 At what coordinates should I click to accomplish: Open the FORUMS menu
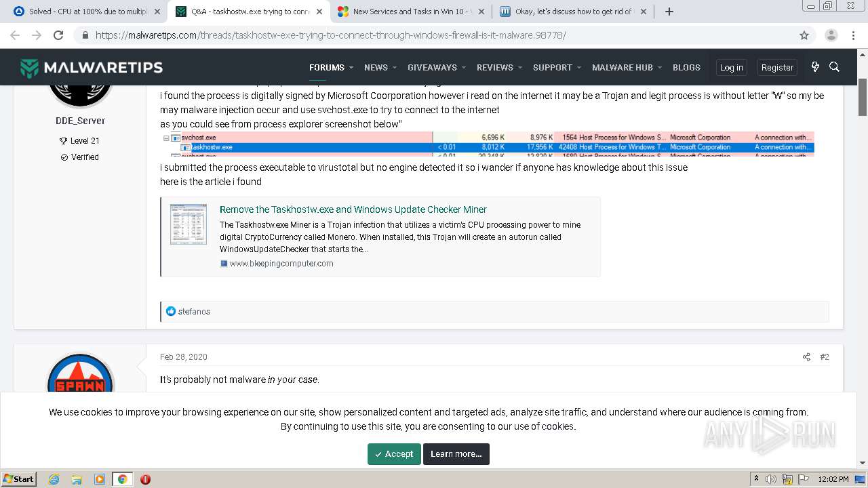click(327, 67)
